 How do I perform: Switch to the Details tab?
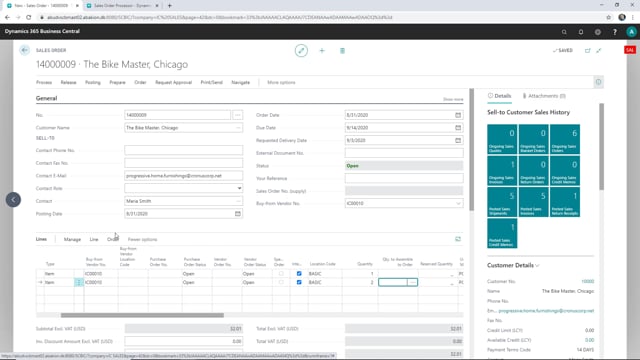coord(500,96)
